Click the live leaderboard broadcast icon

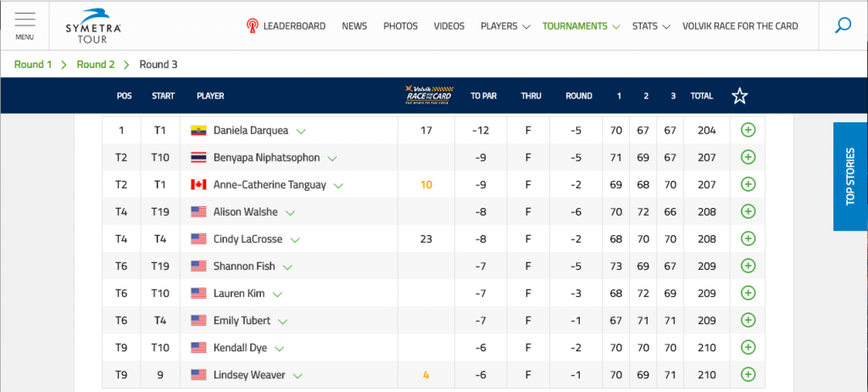click(253, 26)
